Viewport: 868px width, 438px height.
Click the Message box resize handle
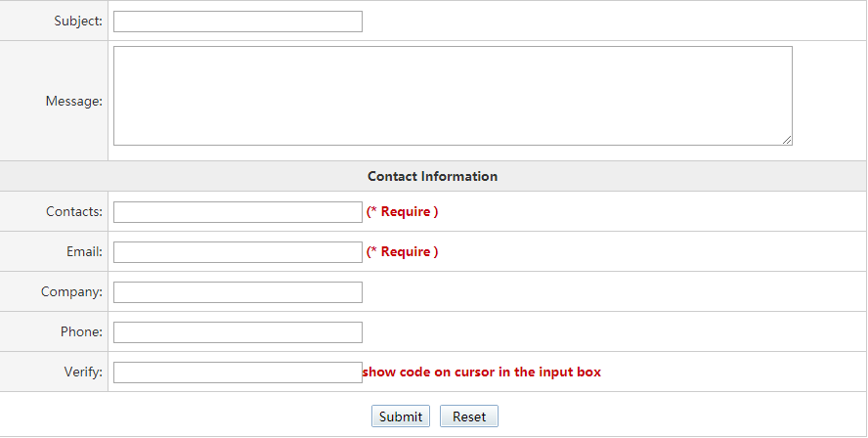[787, 141]
